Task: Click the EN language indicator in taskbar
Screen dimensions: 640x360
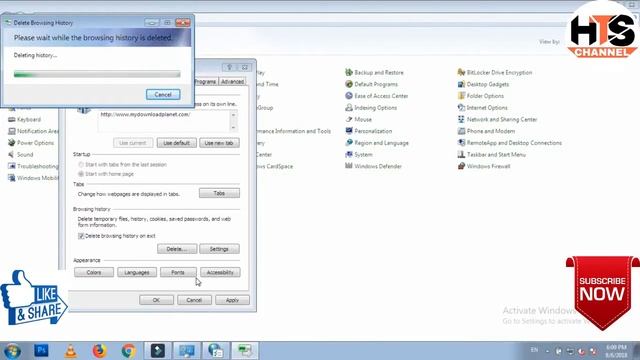Action: [534, 350]
